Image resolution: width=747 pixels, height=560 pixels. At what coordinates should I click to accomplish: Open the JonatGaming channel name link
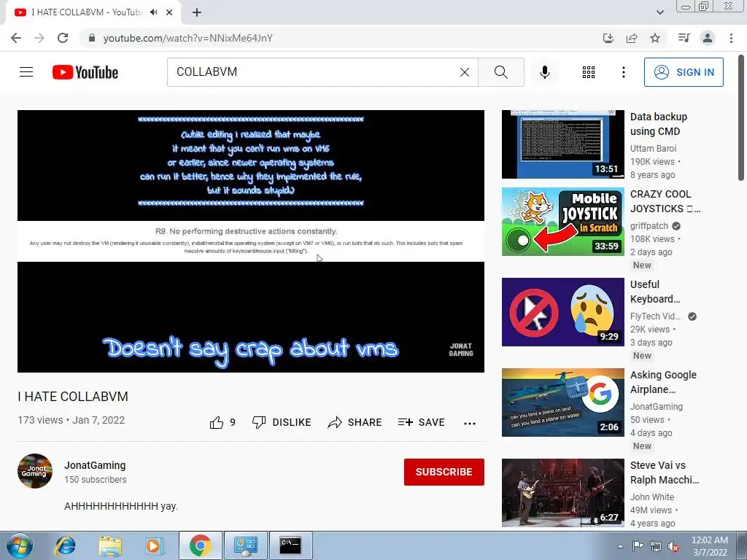point(95,465)
